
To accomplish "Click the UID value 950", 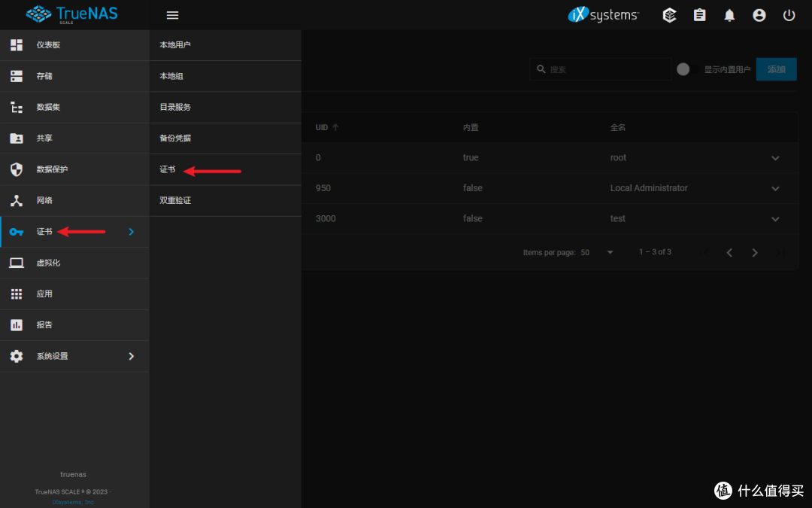I will coord(323,188).
